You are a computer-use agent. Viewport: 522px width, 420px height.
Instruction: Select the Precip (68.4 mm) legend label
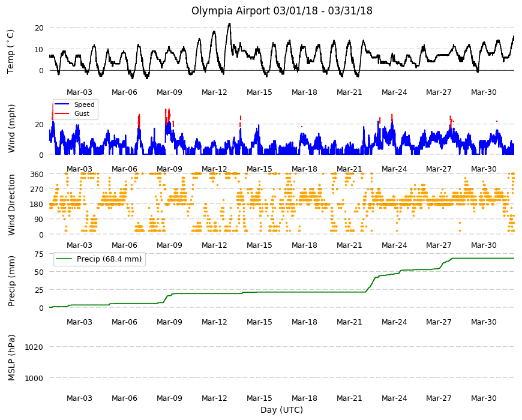(x=109, y=259)
